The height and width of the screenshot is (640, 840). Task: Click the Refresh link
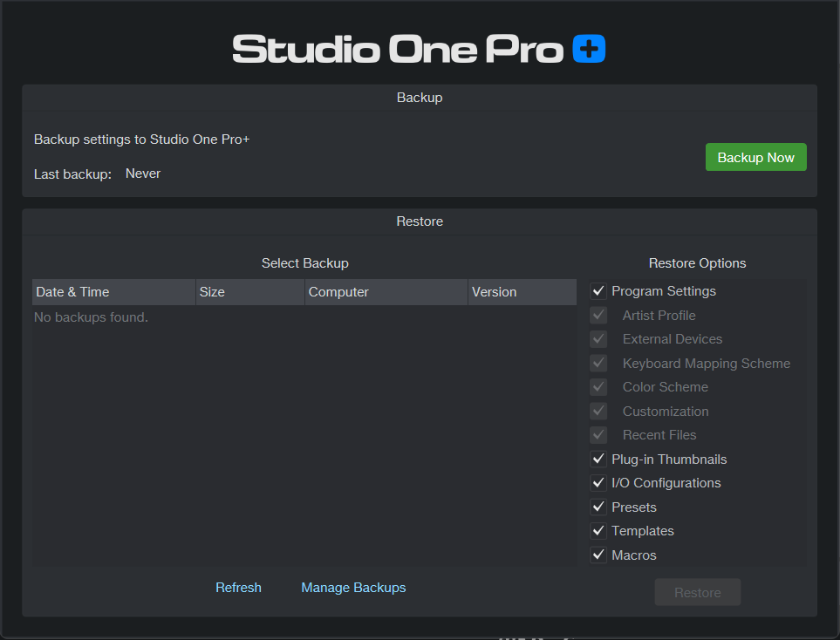238,588
